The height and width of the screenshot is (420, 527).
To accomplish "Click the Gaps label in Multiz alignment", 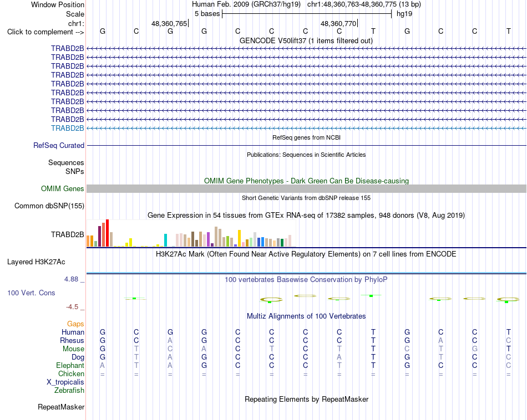I will click(75, 324).
